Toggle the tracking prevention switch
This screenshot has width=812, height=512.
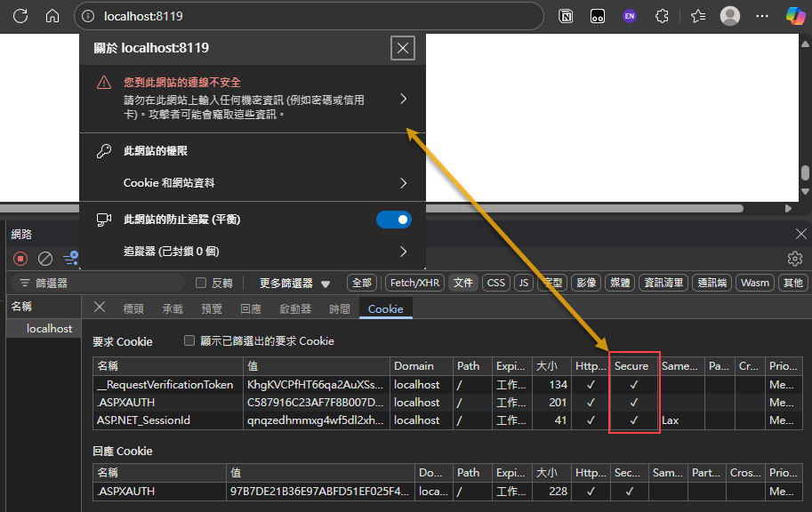(394, 219)
